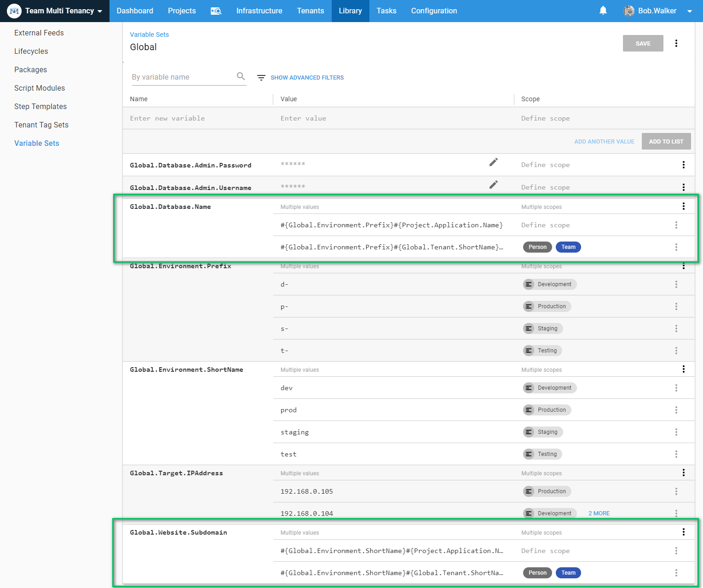Image resolution: width=703 pixels, height=588 pixels.
Task: Click the Team tag on Global.Database.Name
Action: coord(568,247)
